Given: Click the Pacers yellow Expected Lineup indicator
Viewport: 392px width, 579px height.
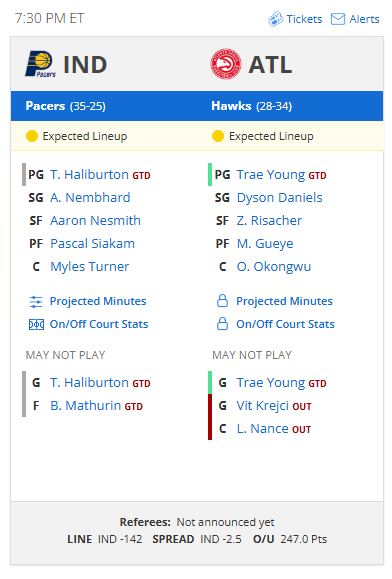Looking at the screenshot, I should [32, 136].
